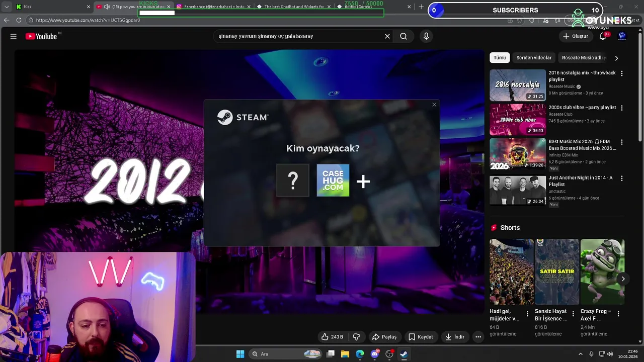Open Steam from the taskbar

[404, 354]
